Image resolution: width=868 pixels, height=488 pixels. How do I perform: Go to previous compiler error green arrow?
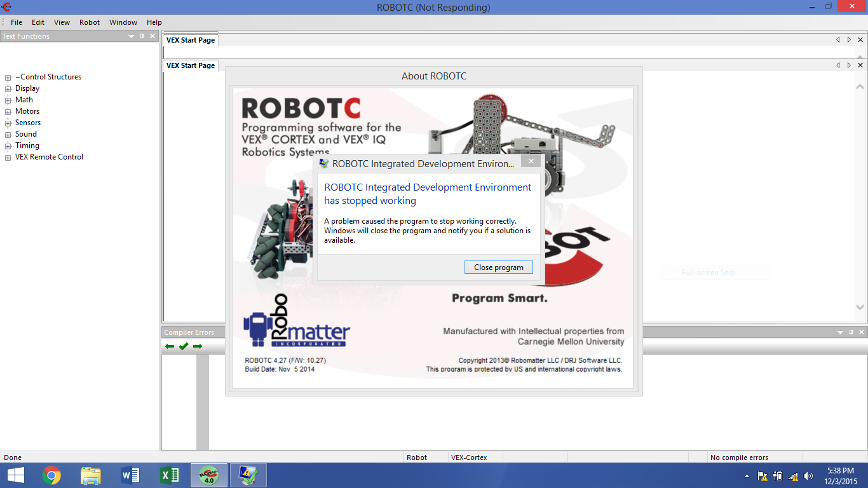(x=170, y=346)
